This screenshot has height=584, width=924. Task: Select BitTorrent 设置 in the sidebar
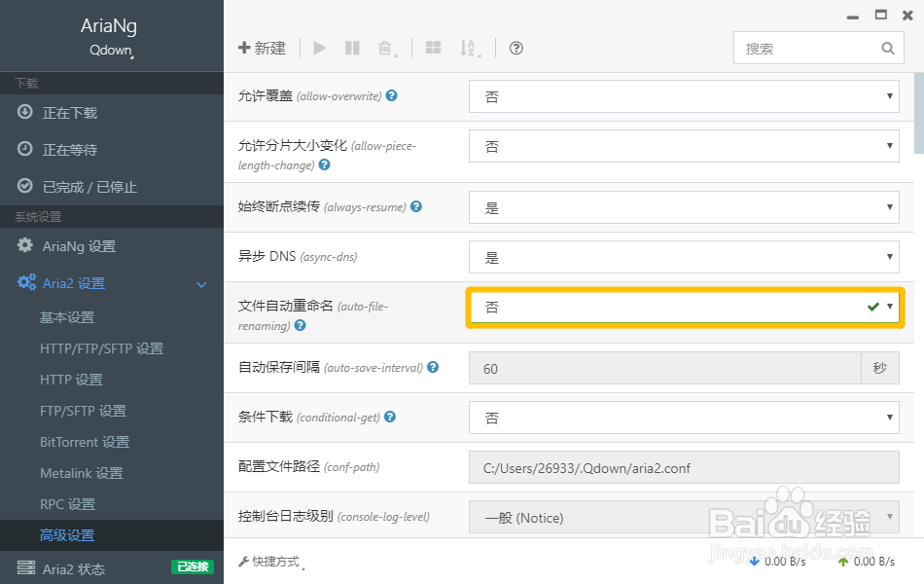(85, 442)
